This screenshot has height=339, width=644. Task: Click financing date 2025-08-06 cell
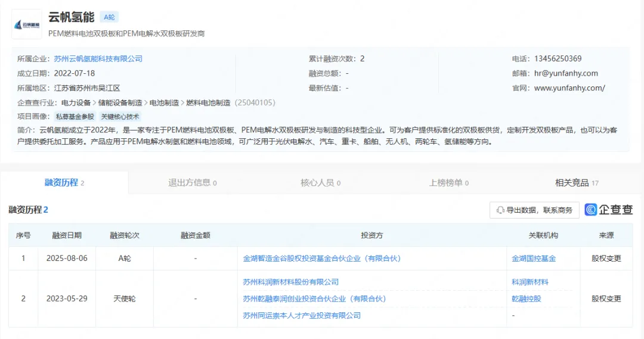click(67, 258)
